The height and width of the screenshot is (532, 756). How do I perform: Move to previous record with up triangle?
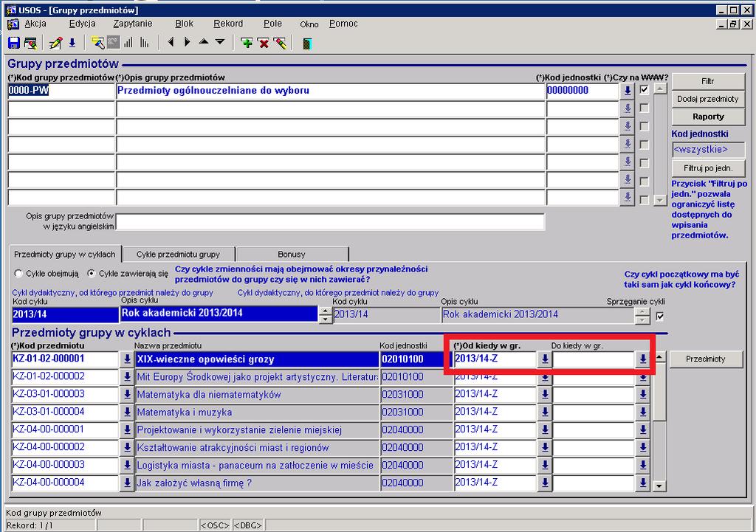[204, 42]
